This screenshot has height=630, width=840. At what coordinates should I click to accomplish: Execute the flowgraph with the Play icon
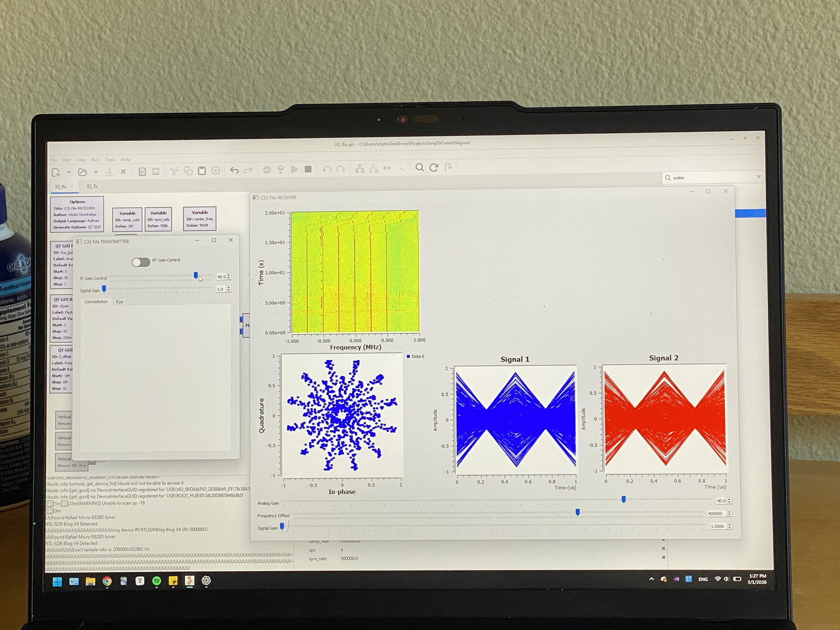pyautogui.click(x=294, y=169)
